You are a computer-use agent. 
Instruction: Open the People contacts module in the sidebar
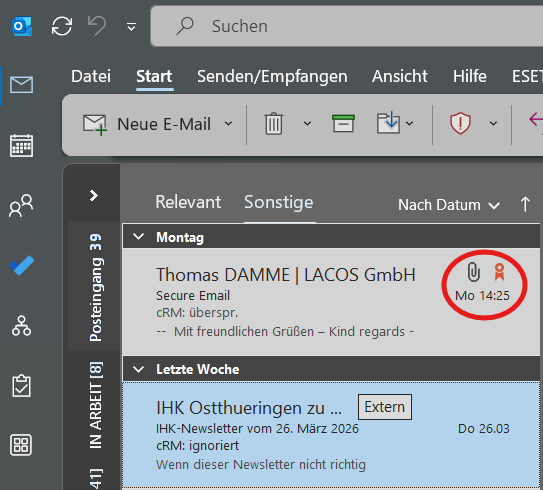(21, 206)
